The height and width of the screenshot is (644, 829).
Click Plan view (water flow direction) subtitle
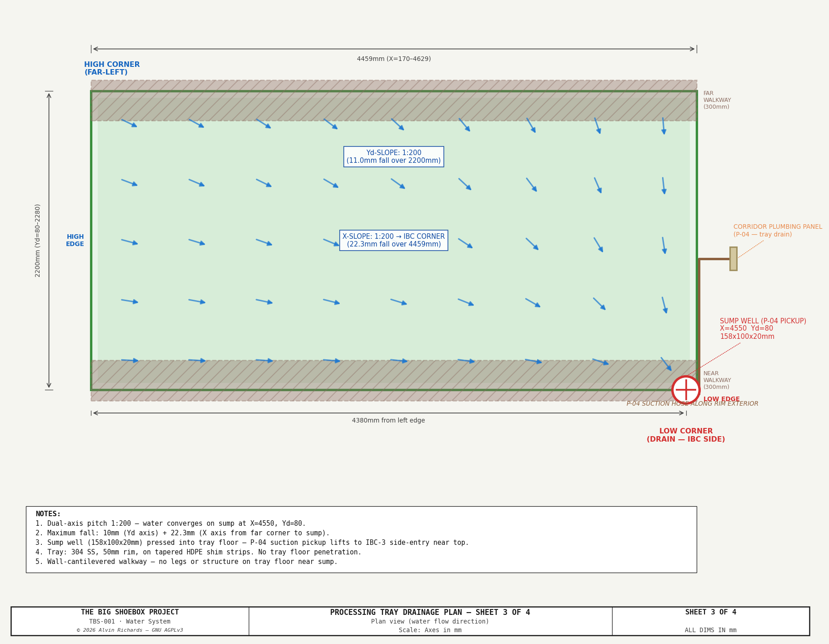click(430, 622)
